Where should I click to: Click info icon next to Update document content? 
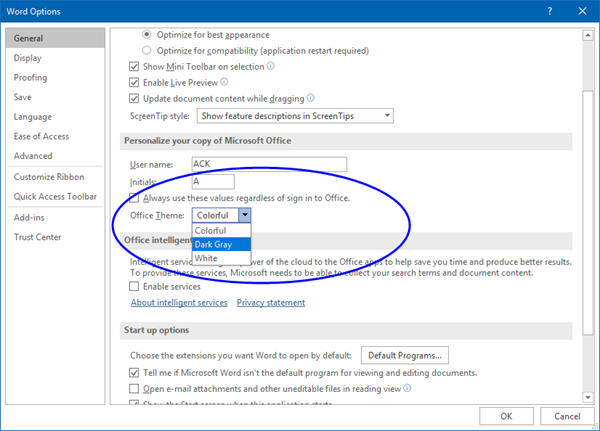coord(311,98)
